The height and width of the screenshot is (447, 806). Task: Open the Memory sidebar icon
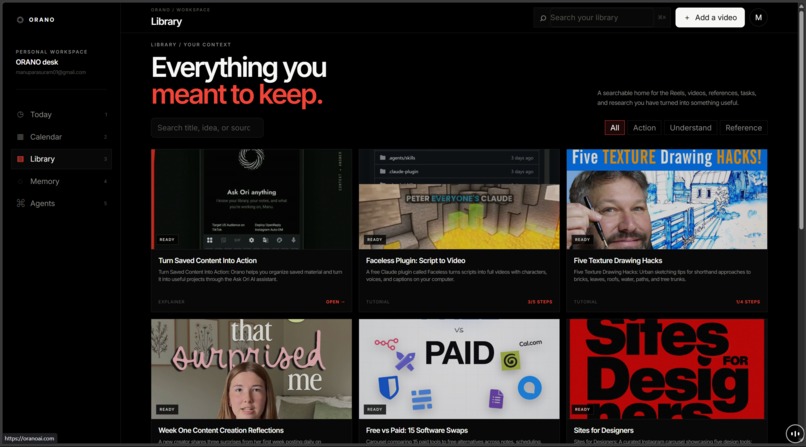pyautogui.click(x=21, y=181)
